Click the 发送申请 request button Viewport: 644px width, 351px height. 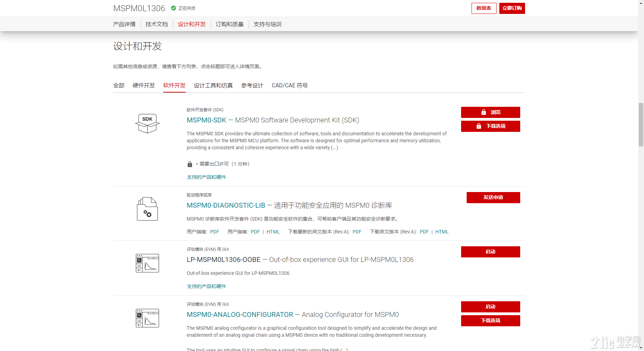tap(493, 198)
